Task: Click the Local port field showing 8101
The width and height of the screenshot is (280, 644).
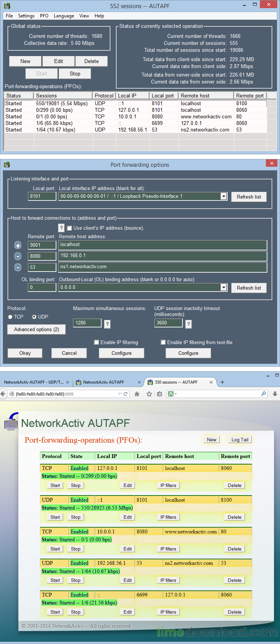Action: [42, 196]
